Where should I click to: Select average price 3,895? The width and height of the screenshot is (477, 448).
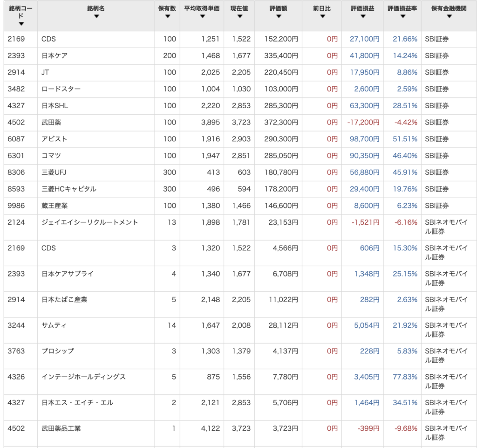(x=211, y=122)
